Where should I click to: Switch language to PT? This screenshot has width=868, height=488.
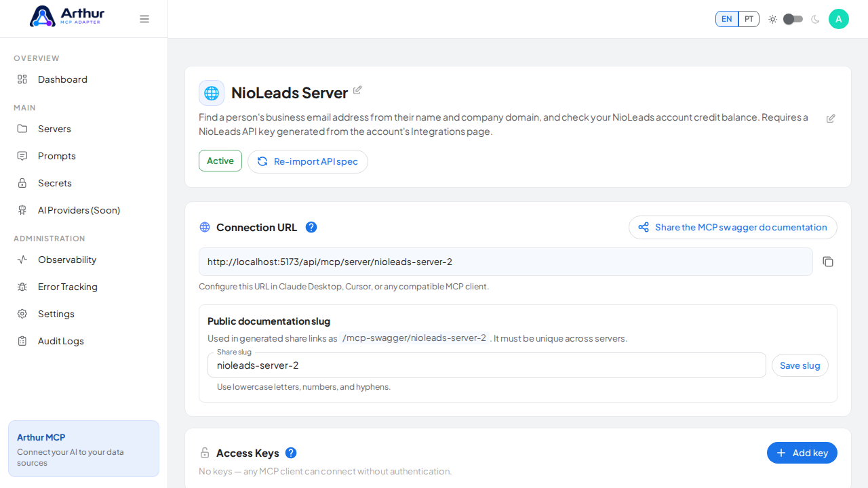point(749,19)
